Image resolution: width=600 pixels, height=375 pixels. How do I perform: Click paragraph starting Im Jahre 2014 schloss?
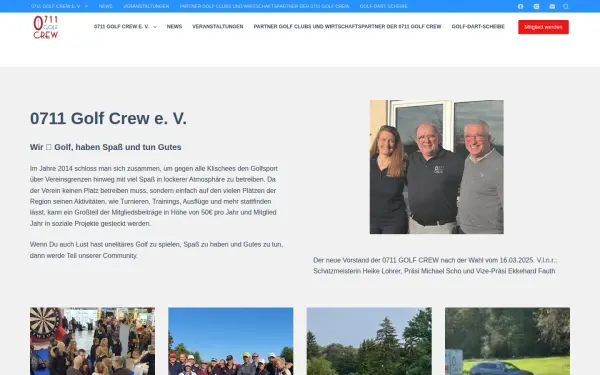click(154, 196)
